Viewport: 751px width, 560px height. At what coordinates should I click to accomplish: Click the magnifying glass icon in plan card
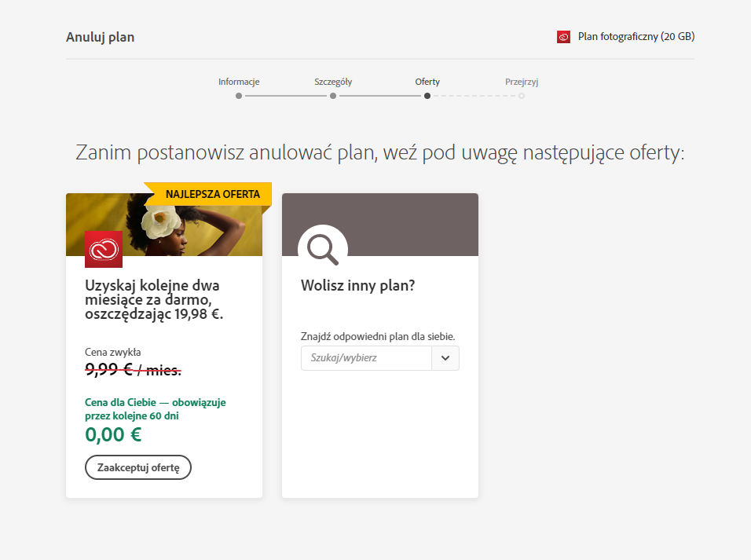pos(322,249)
